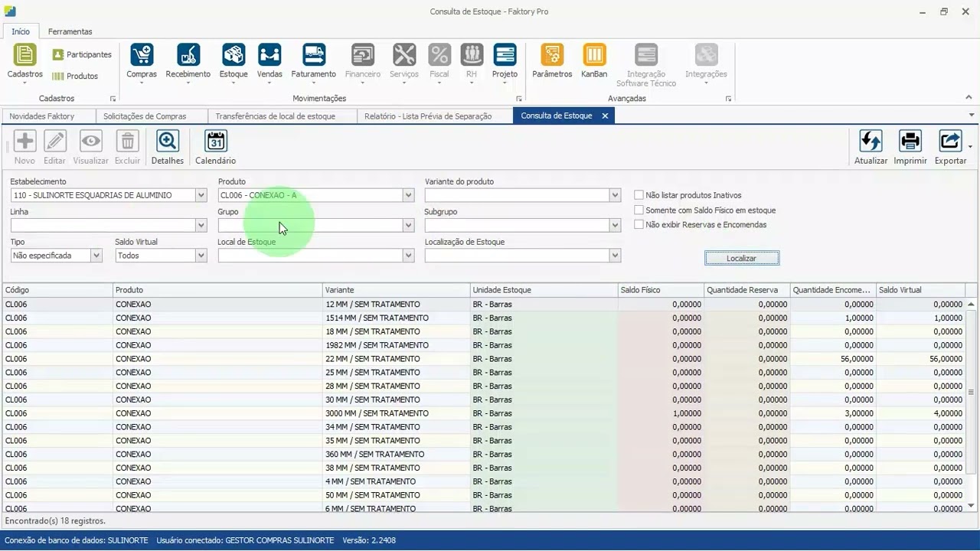Sort by Unidade Estoque column header

click(x=544, y=290)
